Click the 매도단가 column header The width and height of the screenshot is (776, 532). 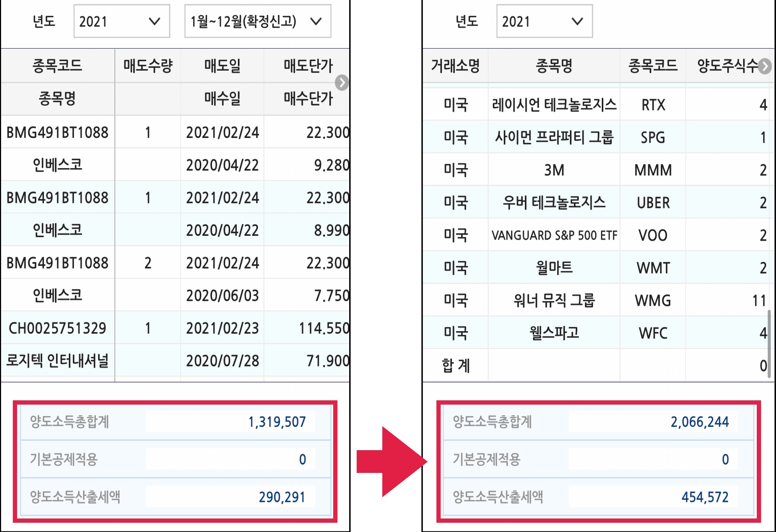pyautogui.click(x=308, y=66)
